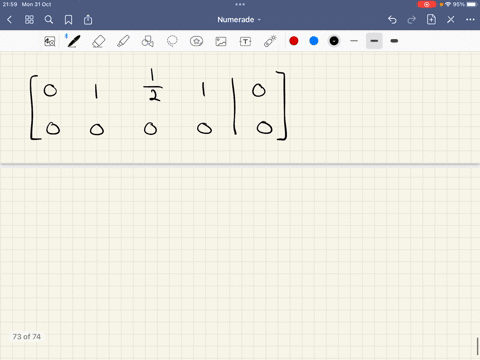The width and height of the screenshot is (480, 360).
Task: Add a new page to the notebook
Action: point(431,19)
